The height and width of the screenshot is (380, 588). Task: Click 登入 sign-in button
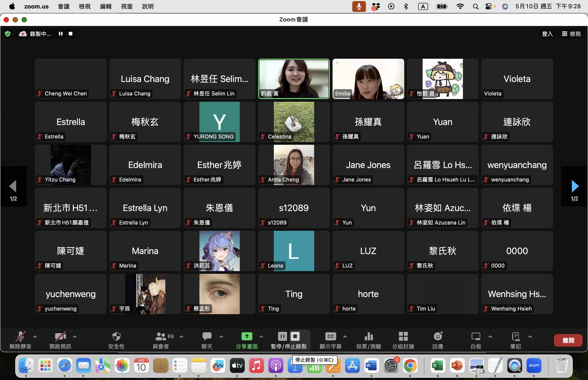tap(547, 34)
